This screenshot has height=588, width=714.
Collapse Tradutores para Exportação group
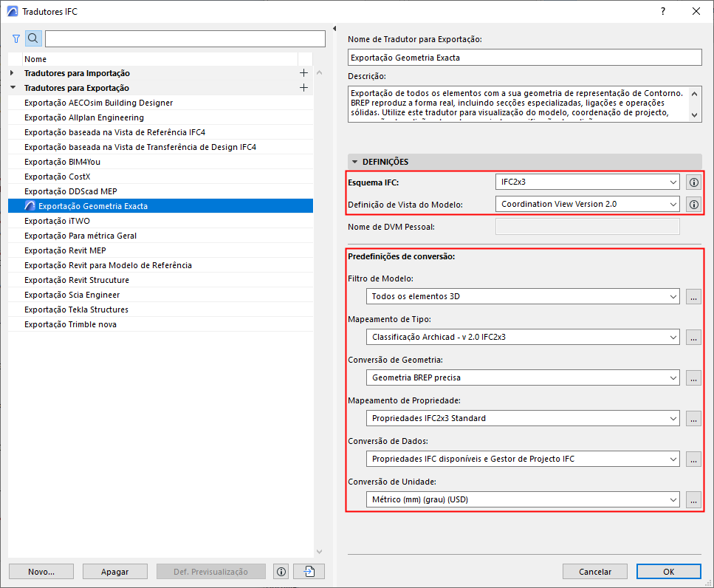coord(13,87)
